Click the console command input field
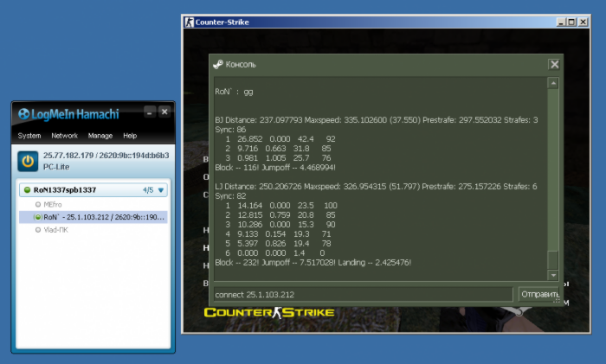The height and width of the screenshot is (364, 606). coord(362,294)
